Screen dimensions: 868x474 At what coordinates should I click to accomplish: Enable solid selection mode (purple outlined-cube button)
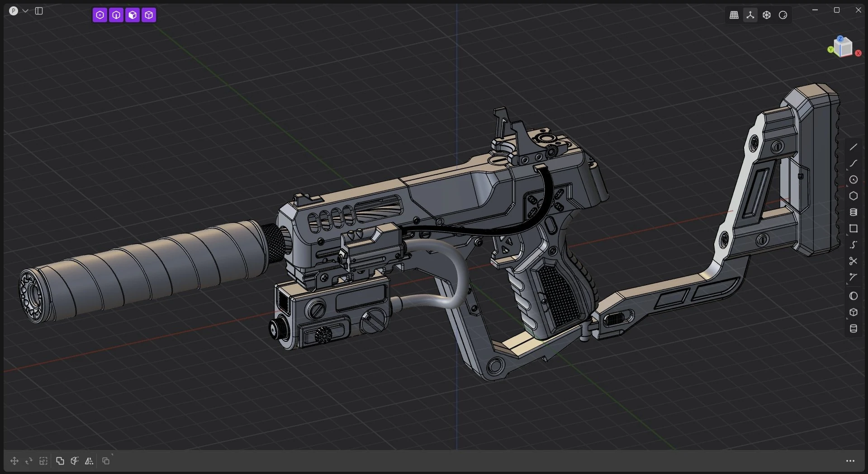(x=149, y=15)
